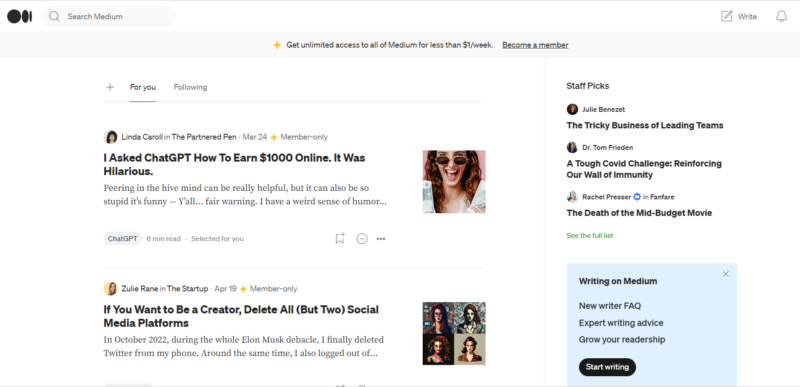Click Rachel Presser's verified badge
This screenshot has height=387, width=800.
pyautogui.click(x=637, y=197)
